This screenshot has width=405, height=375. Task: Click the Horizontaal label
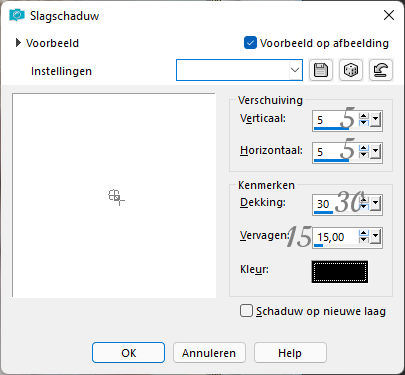tap(271, 150)
